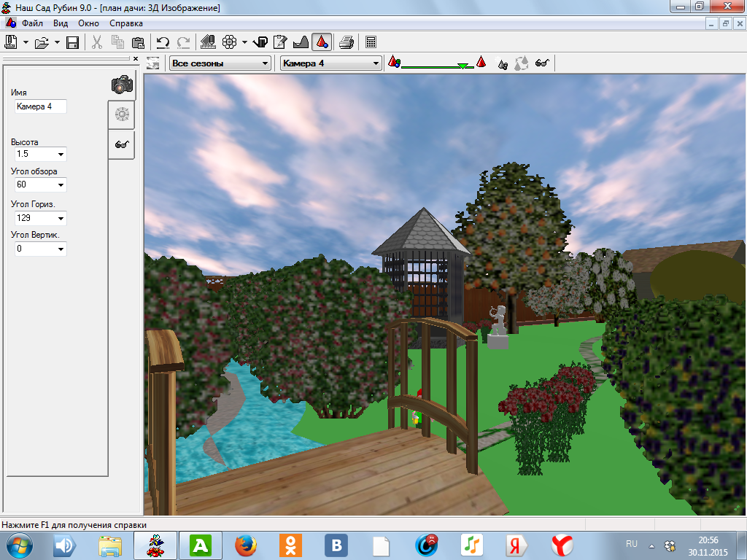Open the sun lighting settings tab

pos(121,114)
